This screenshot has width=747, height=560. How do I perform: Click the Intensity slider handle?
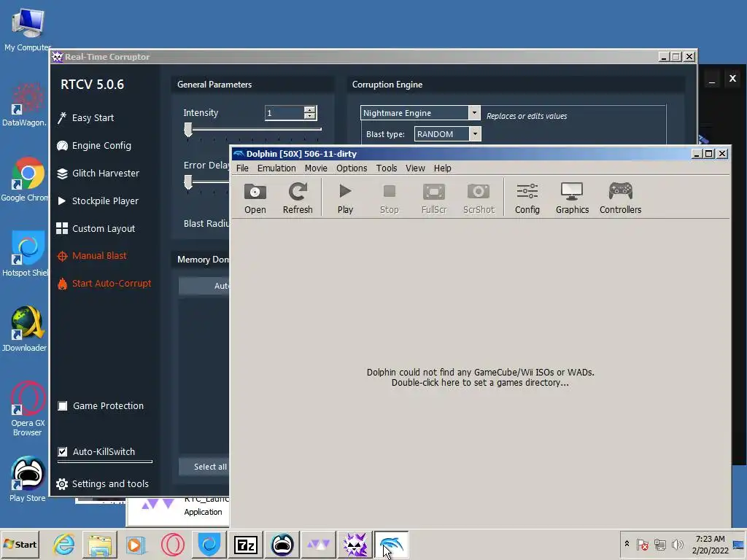(188, 130)
